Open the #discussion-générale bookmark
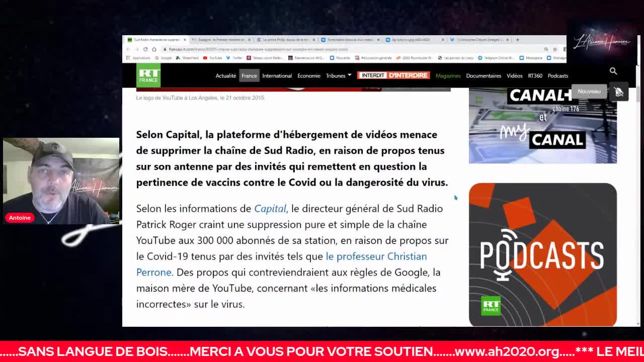The height and width of the screenshot is (362, 644). (x=373, y=58)
